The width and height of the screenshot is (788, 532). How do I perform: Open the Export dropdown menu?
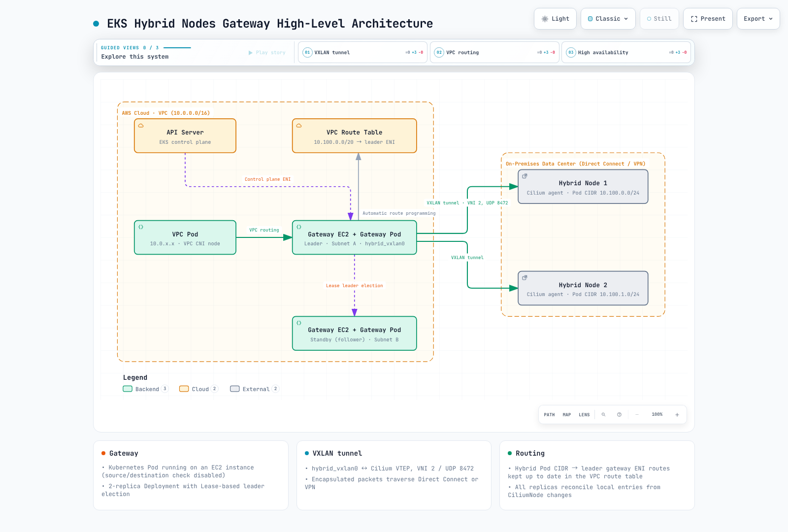coord(758,19)
